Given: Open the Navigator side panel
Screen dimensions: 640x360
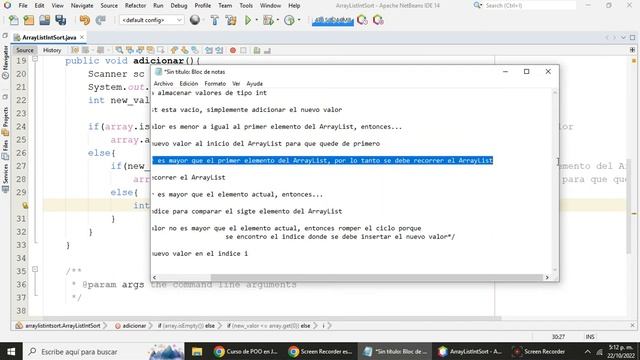Looking at the screenshot, I should (5, 62).
